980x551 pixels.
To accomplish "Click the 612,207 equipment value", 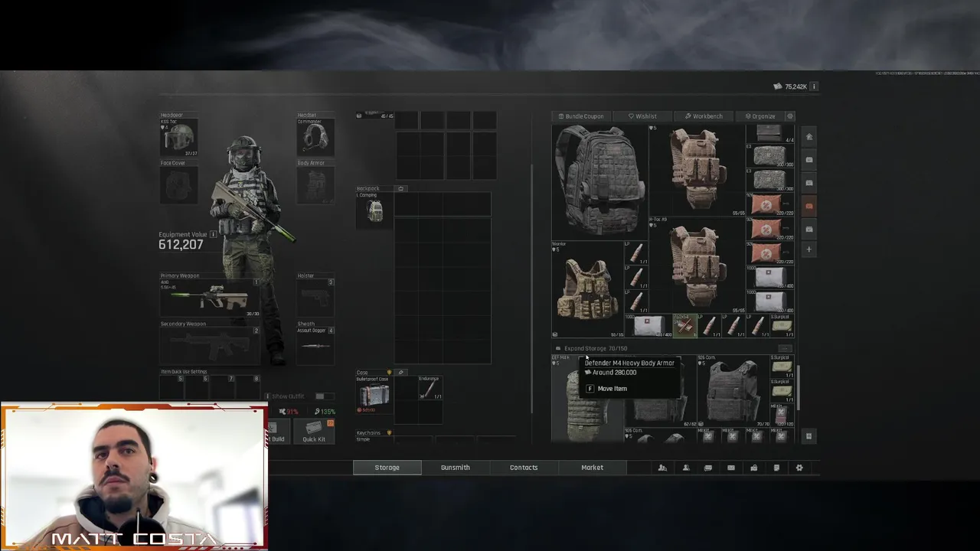I will tap(181, 245).
